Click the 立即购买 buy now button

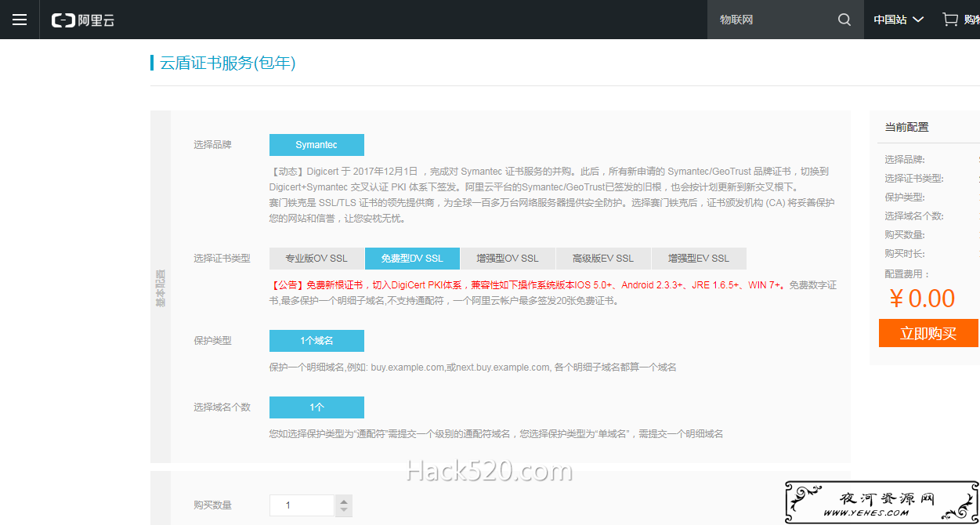[x=928, y=333]
